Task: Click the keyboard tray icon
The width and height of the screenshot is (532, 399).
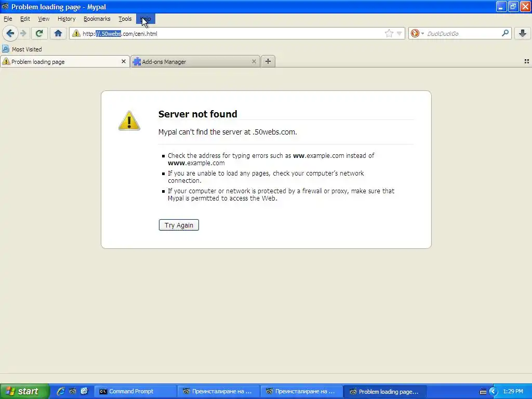Action: tap(483, 392)
